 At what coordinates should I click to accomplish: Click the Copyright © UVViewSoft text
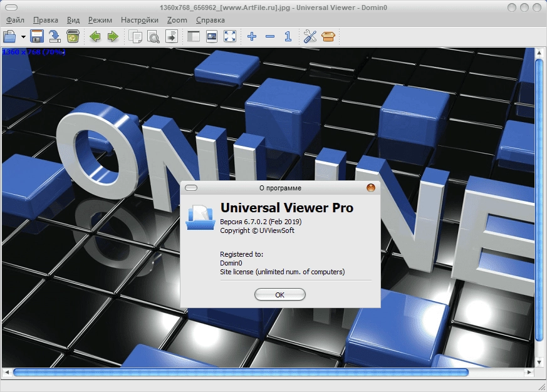tap(257, 230)
